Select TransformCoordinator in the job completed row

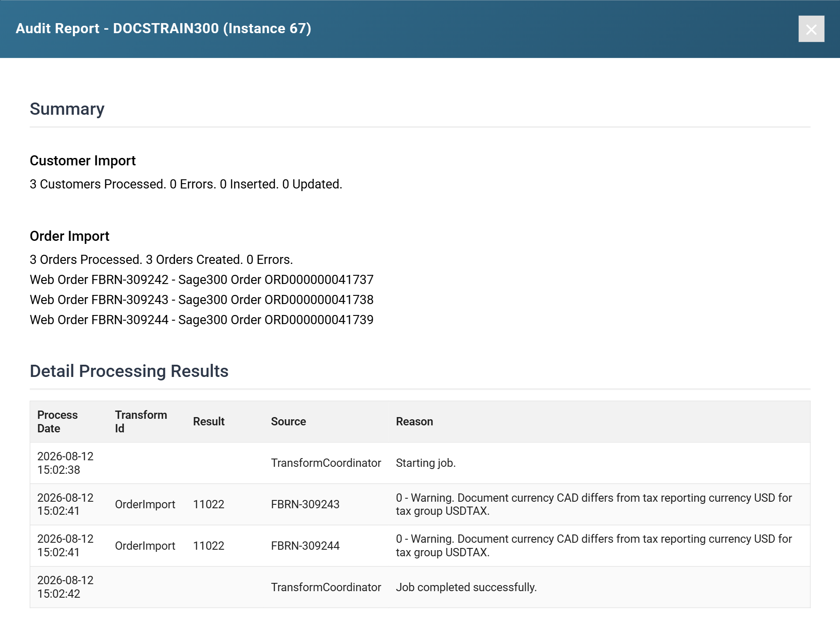pos(326,587)
